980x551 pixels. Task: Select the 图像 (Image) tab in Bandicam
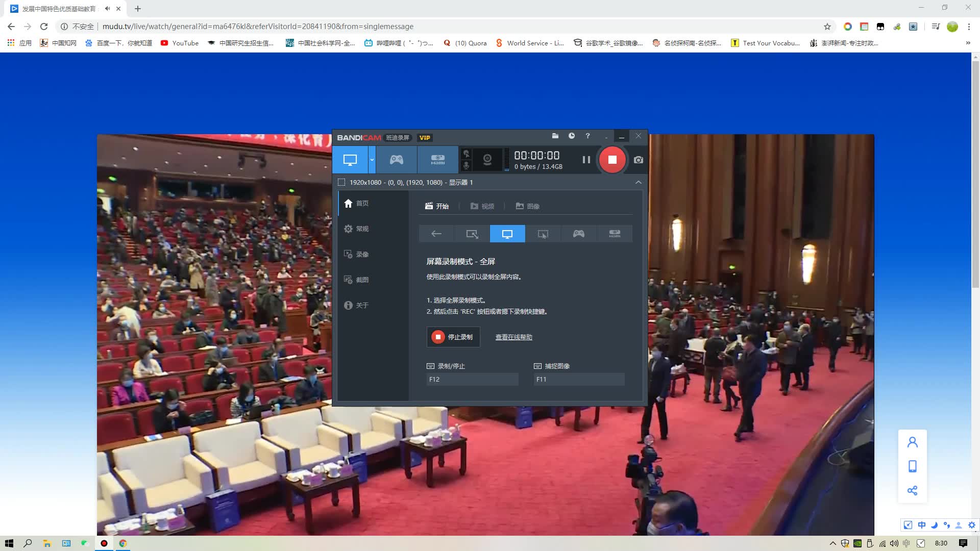[528, 206]
